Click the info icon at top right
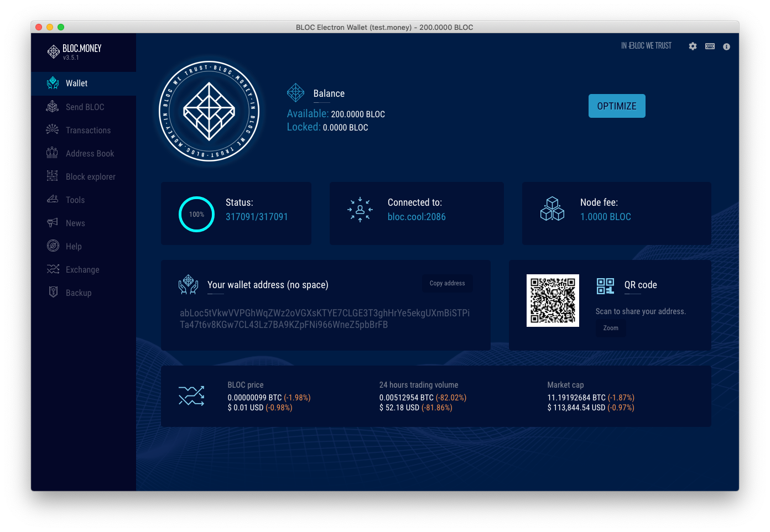 click(x=727, y=47)
